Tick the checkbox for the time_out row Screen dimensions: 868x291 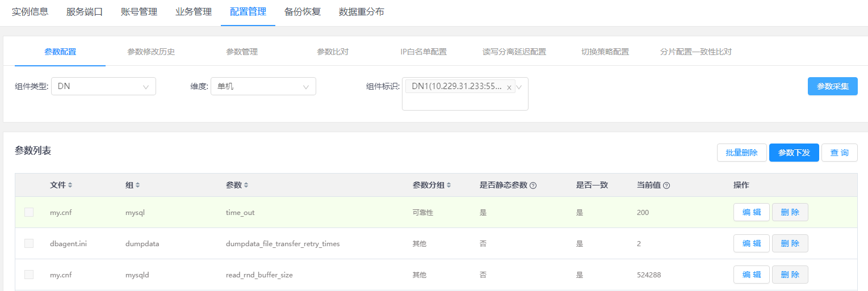29,212
